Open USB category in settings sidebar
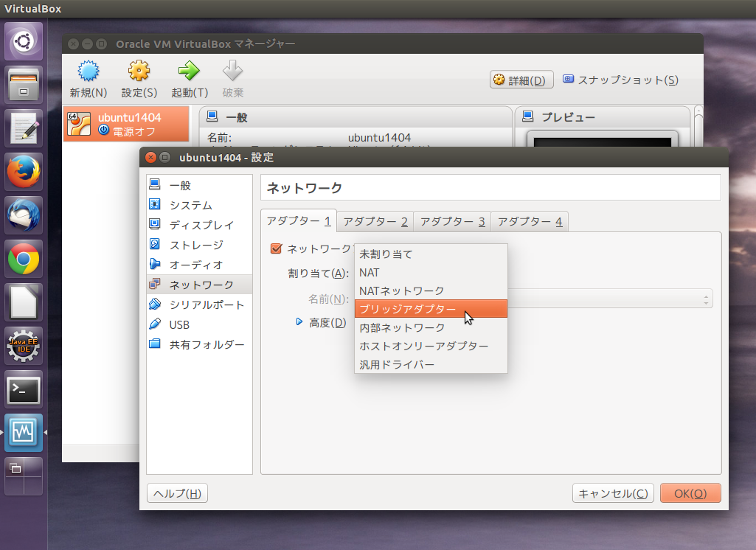The width and height of the screenshot is (756, 550). 199,324
